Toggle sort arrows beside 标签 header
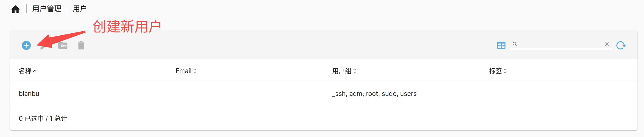This screenshot has width=644, height=137. point(505,71)
